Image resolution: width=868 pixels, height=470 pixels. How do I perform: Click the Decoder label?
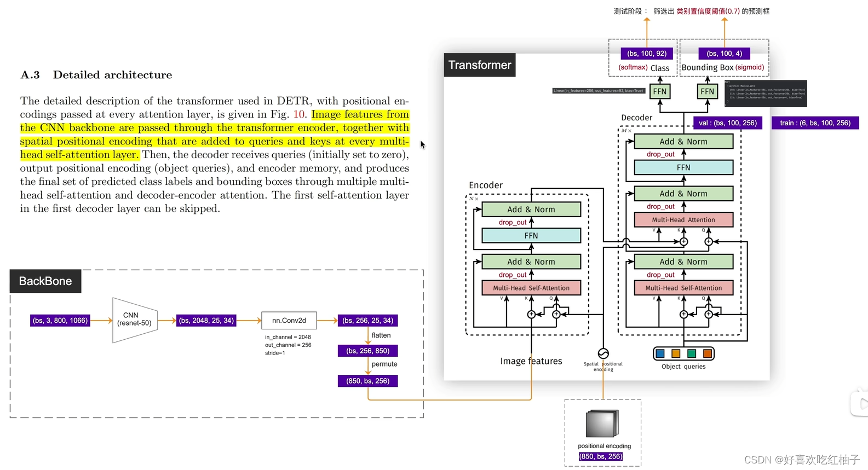click(636, 118)
